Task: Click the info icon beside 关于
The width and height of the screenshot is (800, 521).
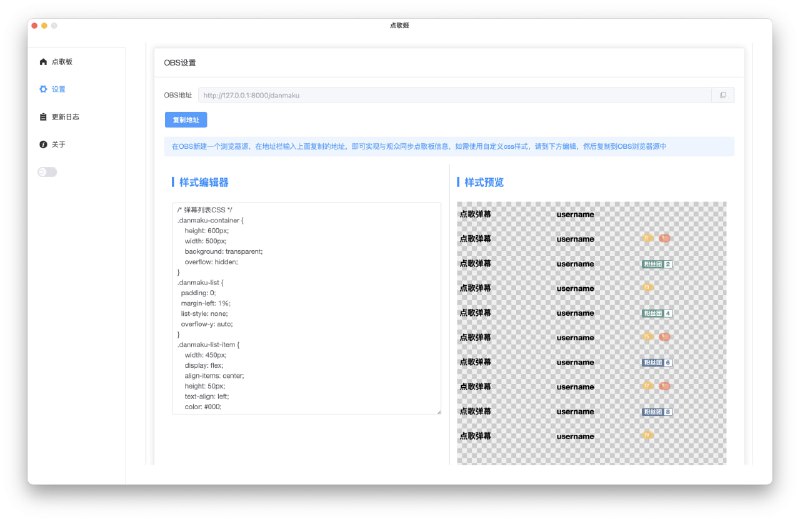Action: coord(43,145)
